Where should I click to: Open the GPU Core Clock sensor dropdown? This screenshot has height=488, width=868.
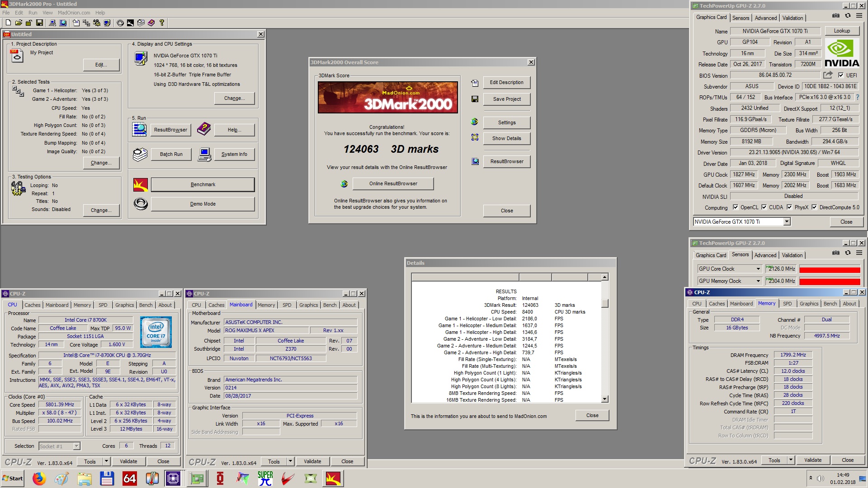[758, 269]
